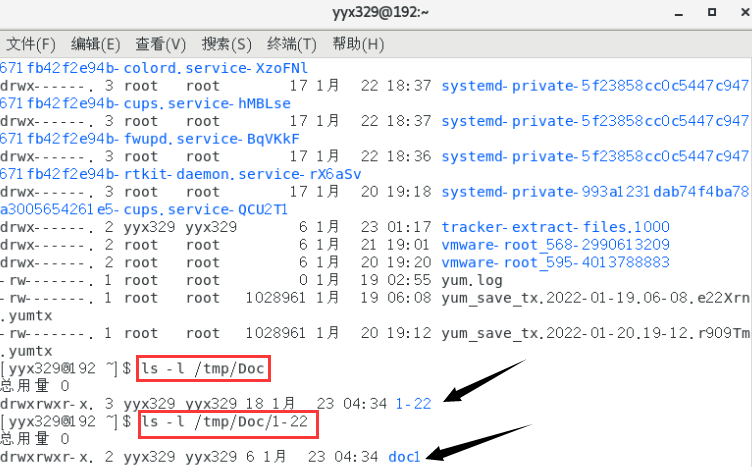This screenshot has width=752, height=467.
Task: Click the vmware-root_568-2990613209 directory name
Action: pos(555,245)
